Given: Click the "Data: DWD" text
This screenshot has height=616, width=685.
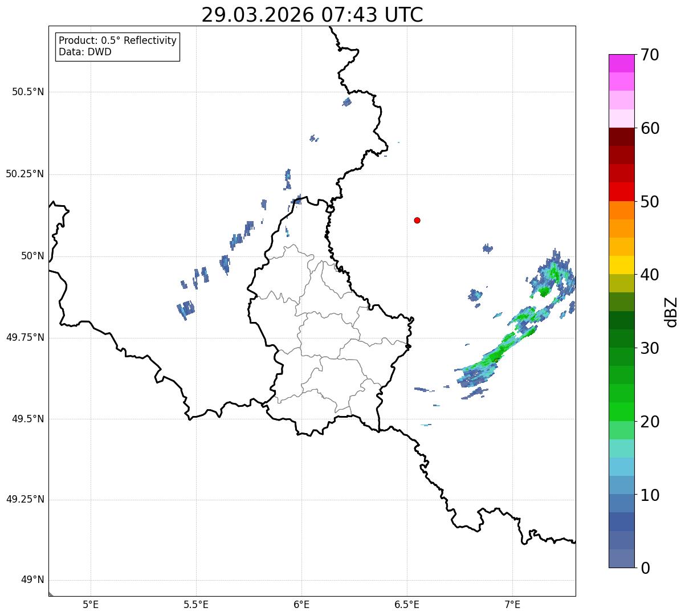Looking at the screenshot, I should coord(85,52).
